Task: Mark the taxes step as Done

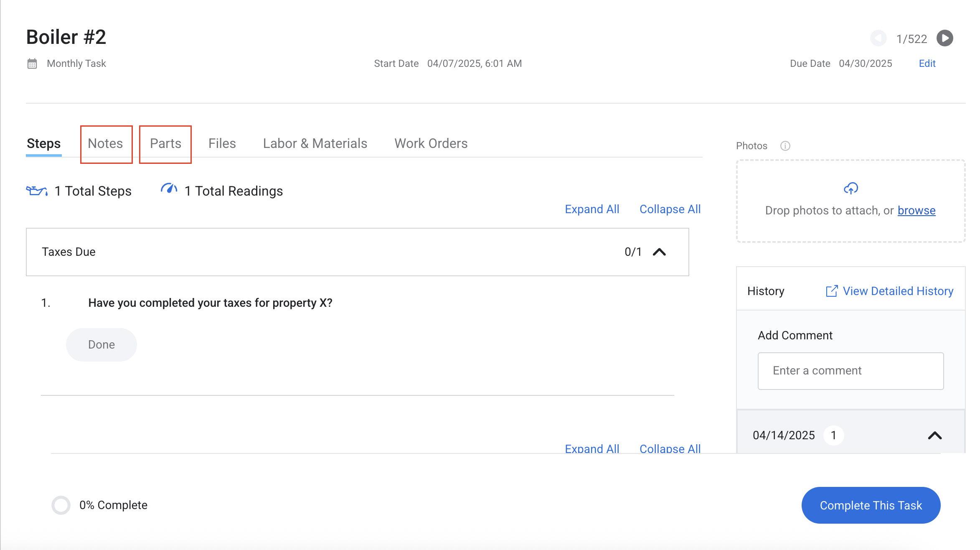Action: 102,345
